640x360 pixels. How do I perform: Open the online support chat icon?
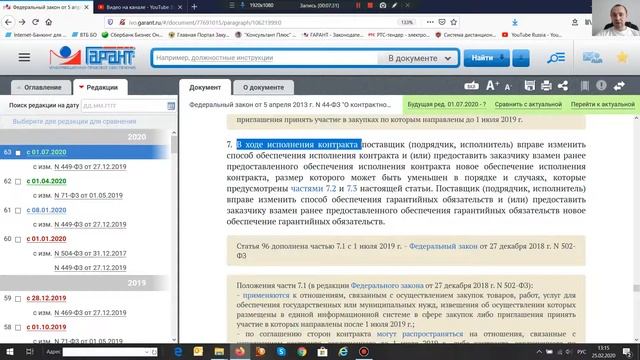pos(592,58)
